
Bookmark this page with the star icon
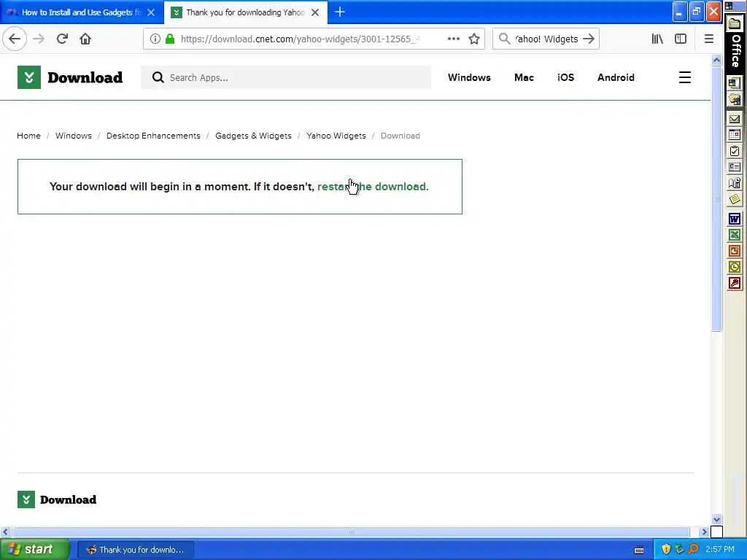coord(474,39)
